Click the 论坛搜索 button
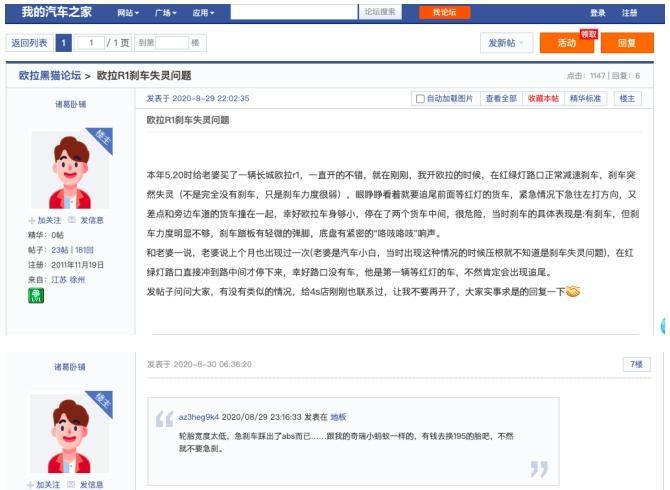The image size is (670, 490). point(380,12)
